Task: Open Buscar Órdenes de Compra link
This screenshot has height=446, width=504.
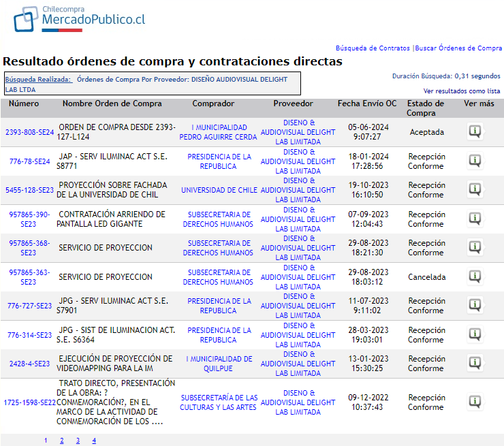Action: (458, 48)
